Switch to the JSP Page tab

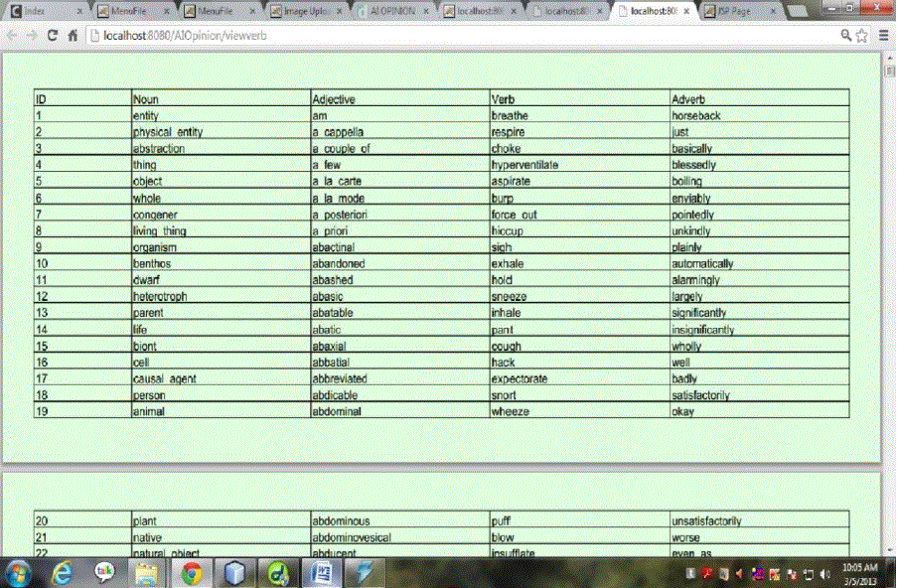point(735,11)
